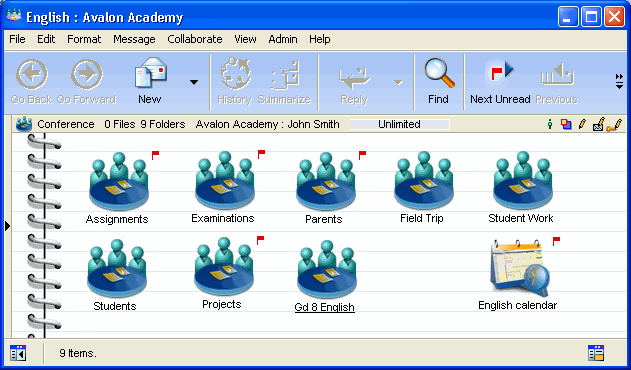The width and height of the screenshot is (631, 370).
Task: Toggle the split pane icon in status bar
Action: (18, 353)
